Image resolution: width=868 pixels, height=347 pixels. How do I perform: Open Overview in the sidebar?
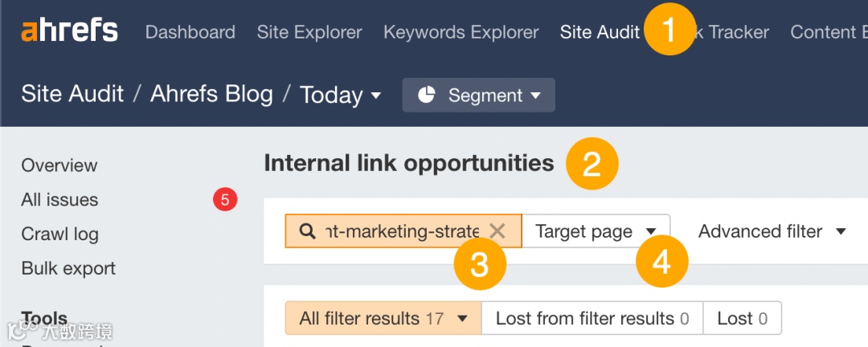coord(59,165)
